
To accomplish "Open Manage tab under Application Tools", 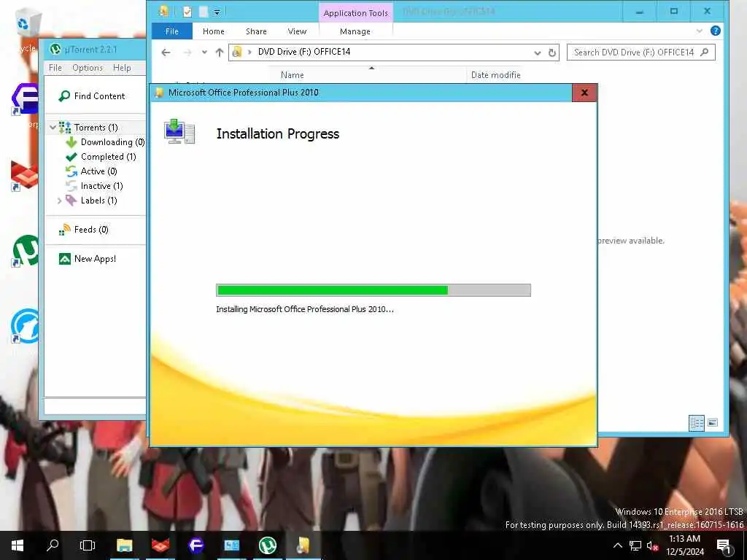I will [355, 31].
